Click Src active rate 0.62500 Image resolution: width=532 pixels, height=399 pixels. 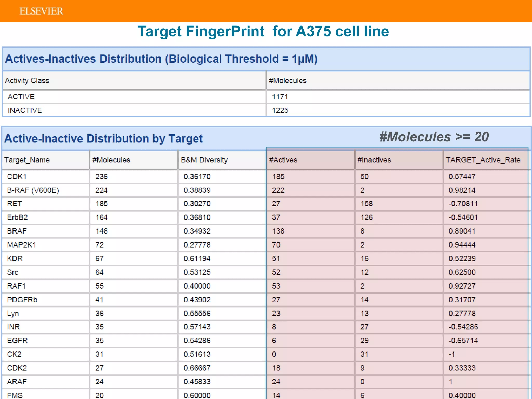point(462,272)
